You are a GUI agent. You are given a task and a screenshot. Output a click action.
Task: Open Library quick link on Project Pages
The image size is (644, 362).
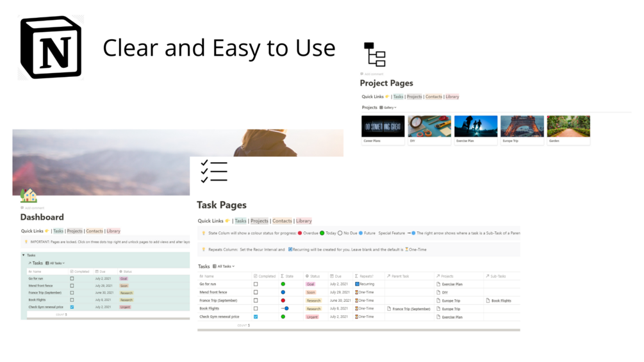click(452, 97)
